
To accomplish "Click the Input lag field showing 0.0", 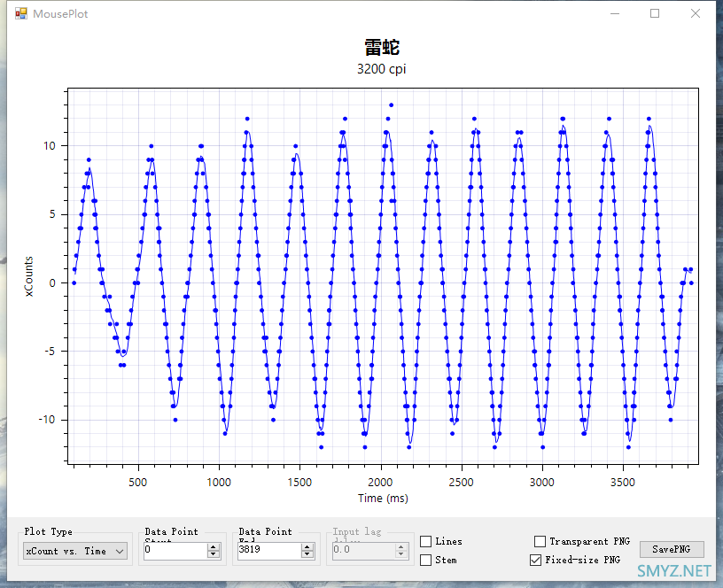I will 363,550.
